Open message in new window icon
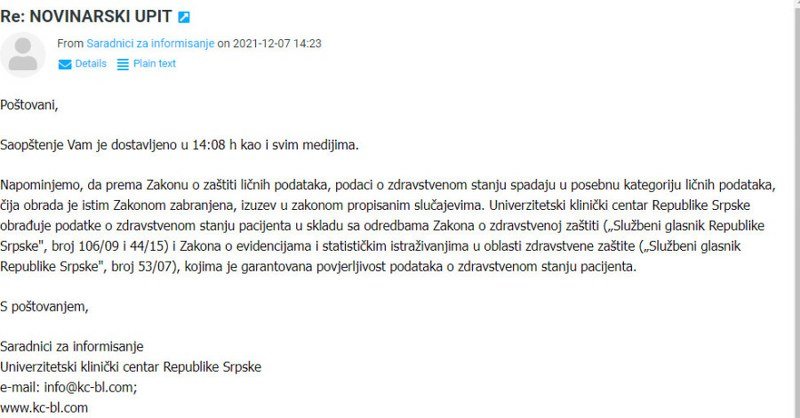This screenshot has width=800, height=418. pyautogui.click(x=184, y=17)
